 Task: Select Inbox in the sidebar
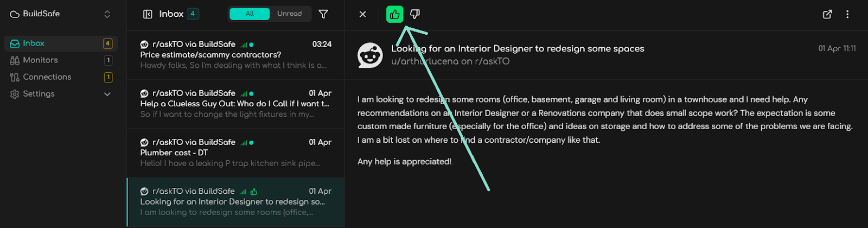point(34,43)
